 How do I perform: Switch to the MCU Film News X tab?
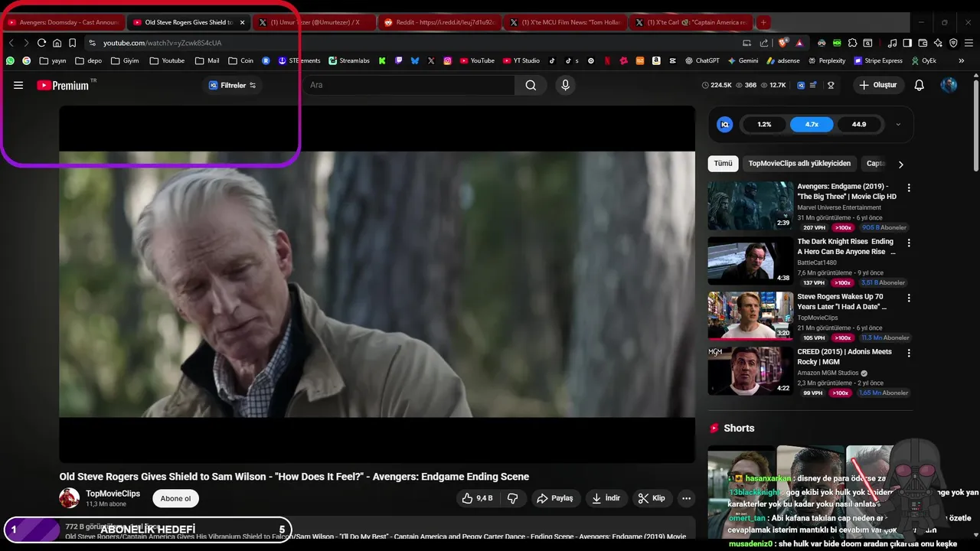tap(567, 22)
